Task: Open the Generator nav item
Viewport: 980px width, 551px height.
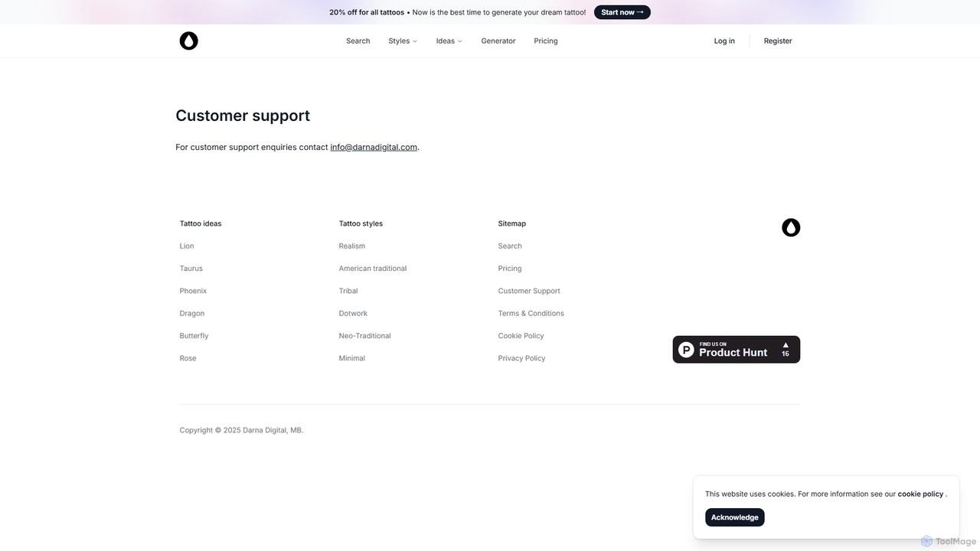Action: [498, 41]
